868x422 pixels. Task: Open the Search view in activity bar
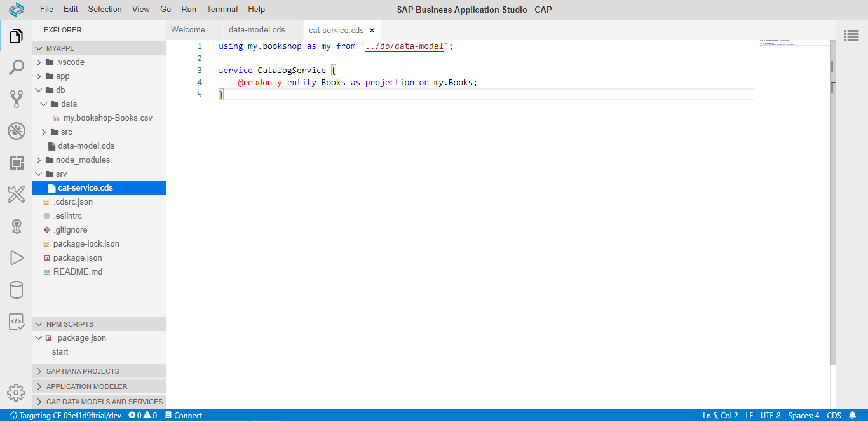point(16,67)
